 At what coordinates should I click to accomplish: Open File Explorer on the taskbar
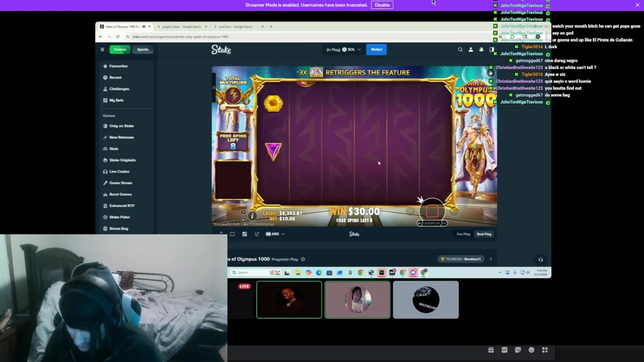(x=297, y=273)
